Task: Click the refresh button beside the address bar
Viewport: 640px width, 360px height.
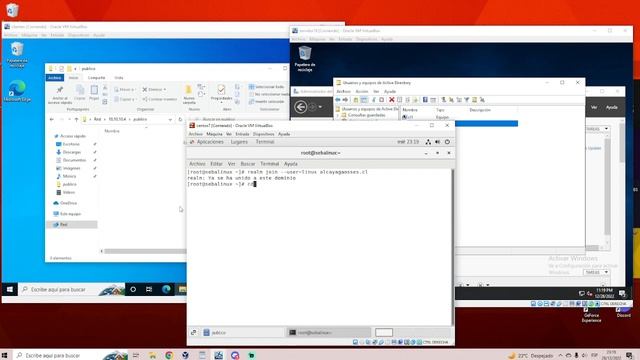Action: tap(180, 119)
